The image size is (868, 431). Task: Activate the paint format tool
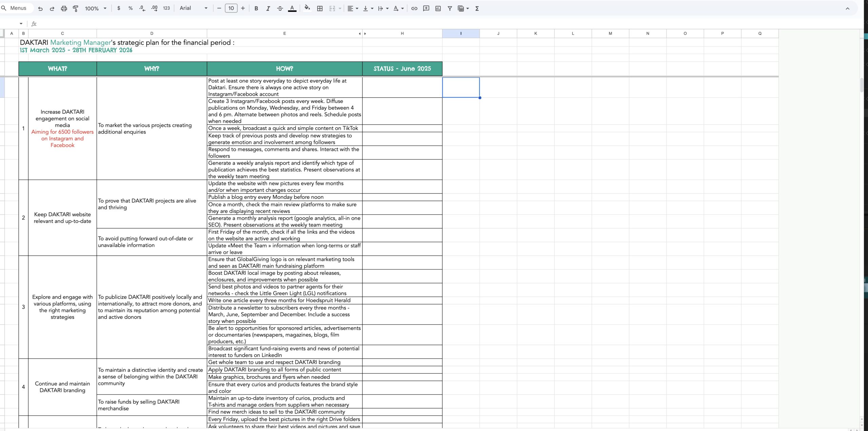tap(76, 8)
